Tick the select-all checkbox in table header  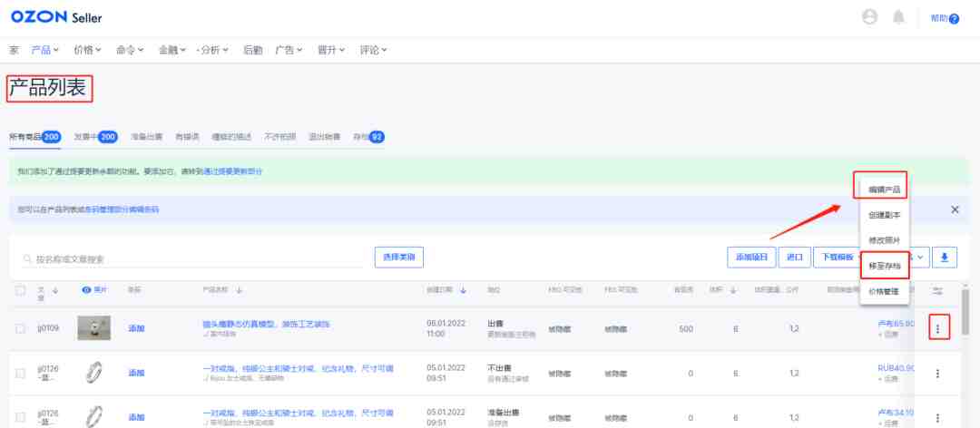click(21, 290)
